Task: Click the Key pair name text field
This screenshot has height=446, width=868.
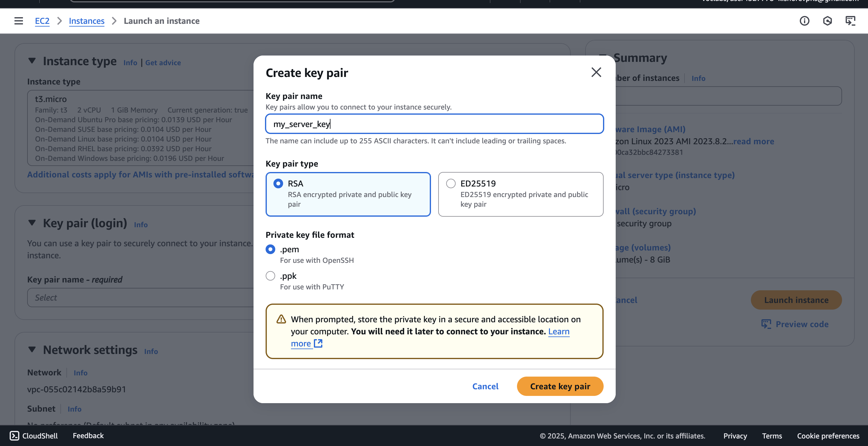Action: pyautogui.click(x=434, y=124)
